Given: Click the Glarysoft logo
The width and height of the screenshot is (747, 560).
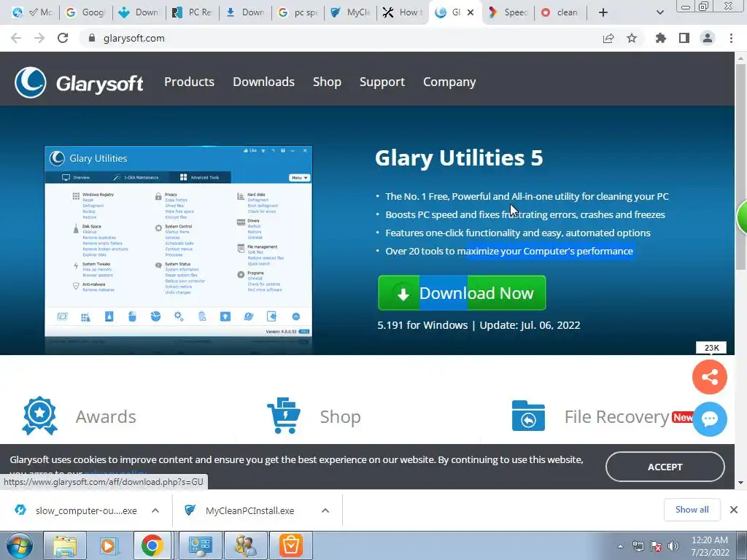Looking at the screenshot, I should (x=79, y=82).
